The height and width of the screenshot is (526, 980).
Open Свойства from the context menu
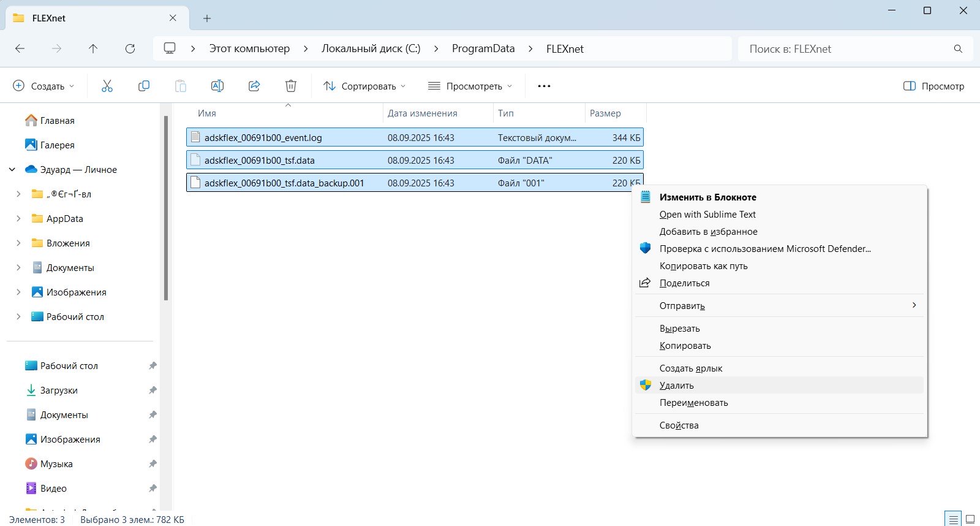coord(780,425)
